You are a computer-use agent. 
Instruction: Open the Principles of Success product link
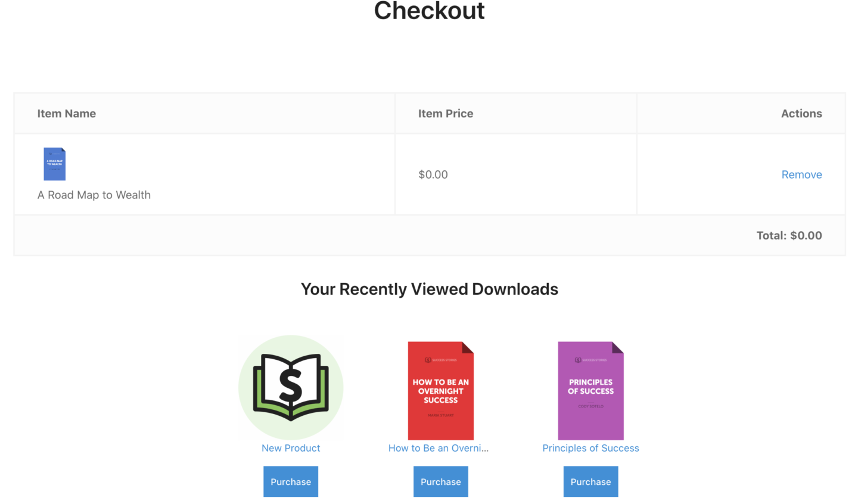[590, 447]
